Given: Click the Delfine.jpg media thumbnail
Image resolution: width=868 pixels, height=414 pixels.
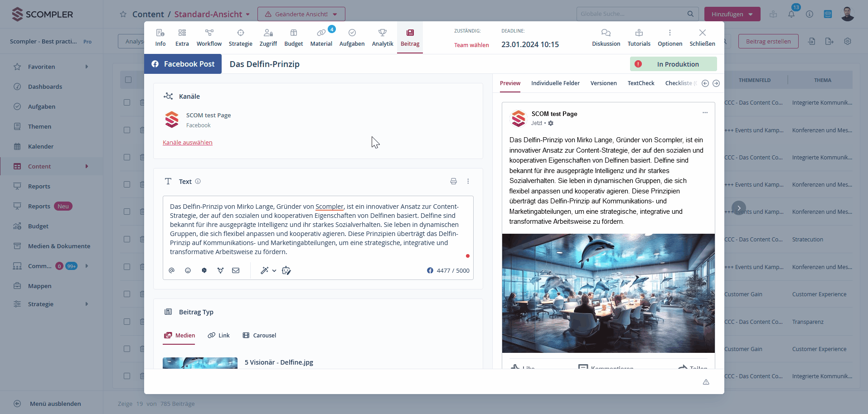Looking at the screenshot, I should 200,363.
